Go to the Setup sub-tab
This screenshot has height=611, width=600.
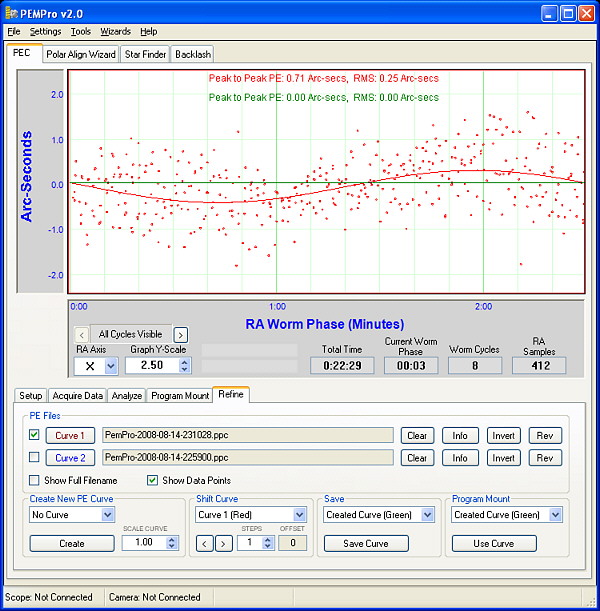(x=31, y=396)
